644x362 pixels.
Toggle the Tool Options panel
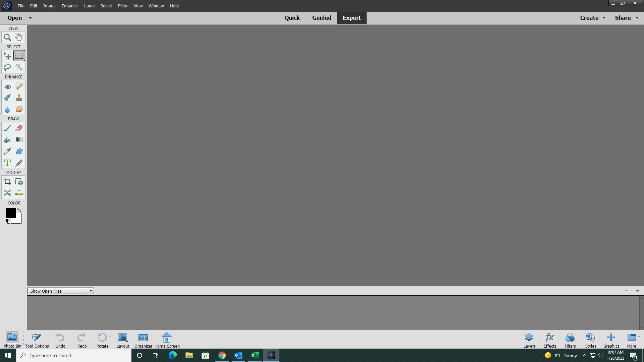click(x=37, y=340)
